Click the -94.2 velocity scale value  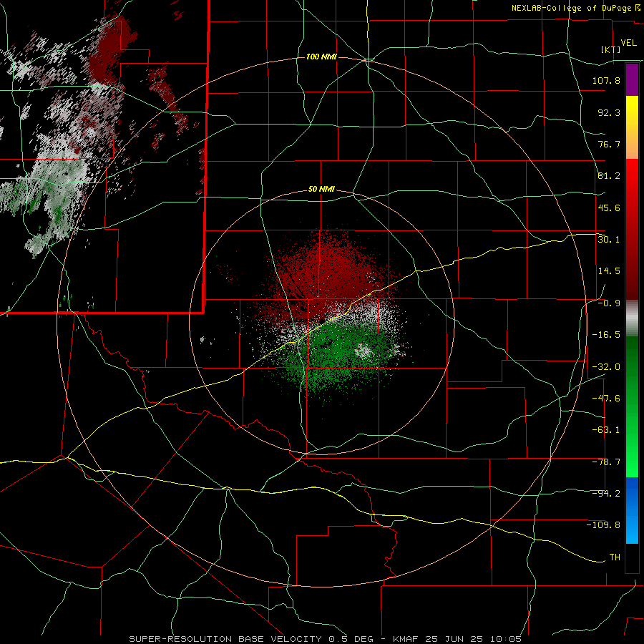(x=606, y=494)
